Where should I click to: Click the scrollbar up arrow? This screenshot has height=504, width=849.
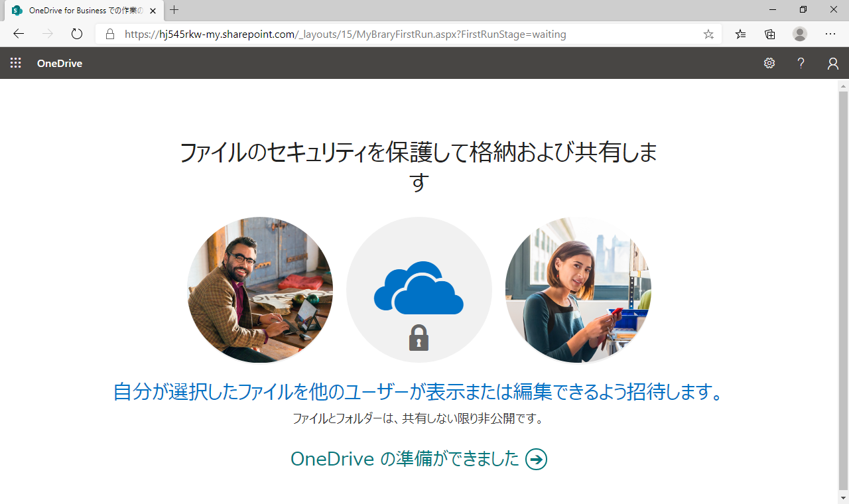844,86
